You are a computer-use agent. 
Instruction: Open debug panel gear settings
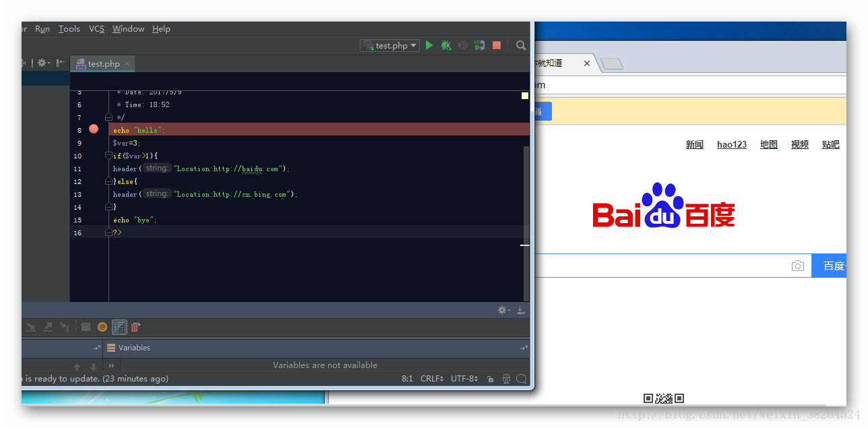click(x=503, y=310)
